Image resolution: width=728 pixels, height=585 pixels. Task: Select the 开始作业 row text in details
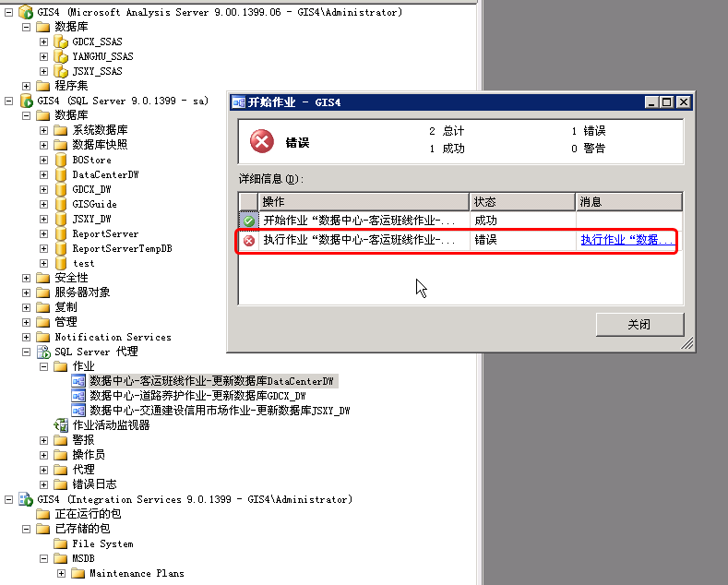pyautogui.click(x=359, y=221)
